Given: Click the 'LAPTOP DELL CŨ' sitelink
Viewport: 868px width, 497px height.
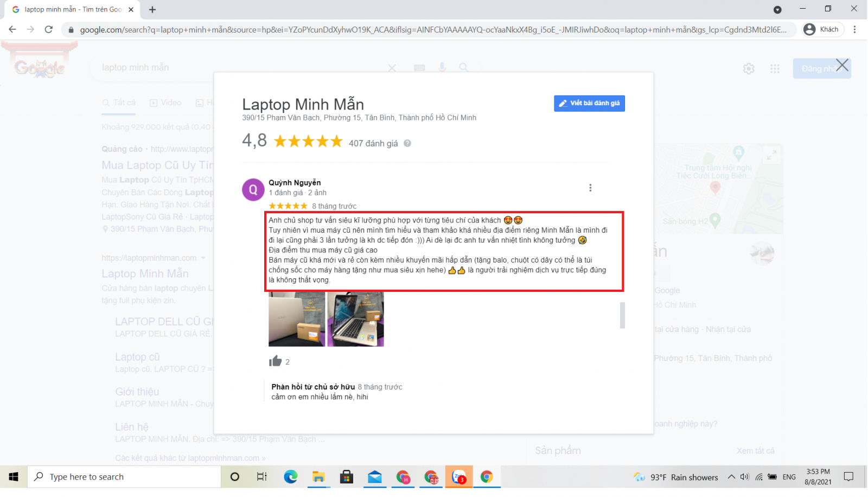Looking at the screenshot, I should [164, 322].
